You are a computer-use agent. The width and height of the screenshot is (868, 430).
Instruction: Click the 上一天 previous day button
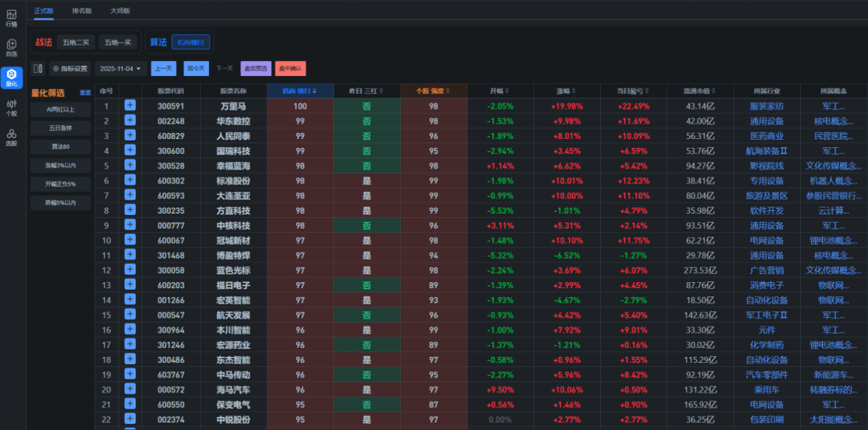tap(163, 69)
